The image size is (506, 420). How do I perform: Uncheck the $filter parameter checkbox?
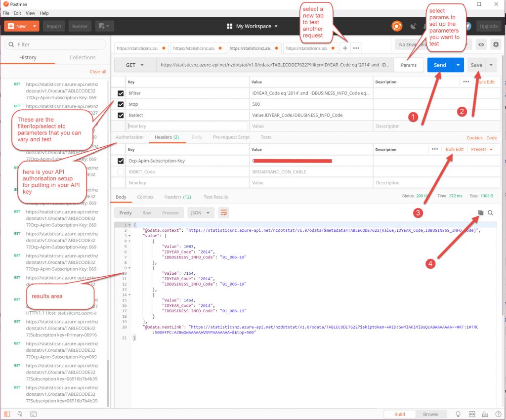pos(121,93)
